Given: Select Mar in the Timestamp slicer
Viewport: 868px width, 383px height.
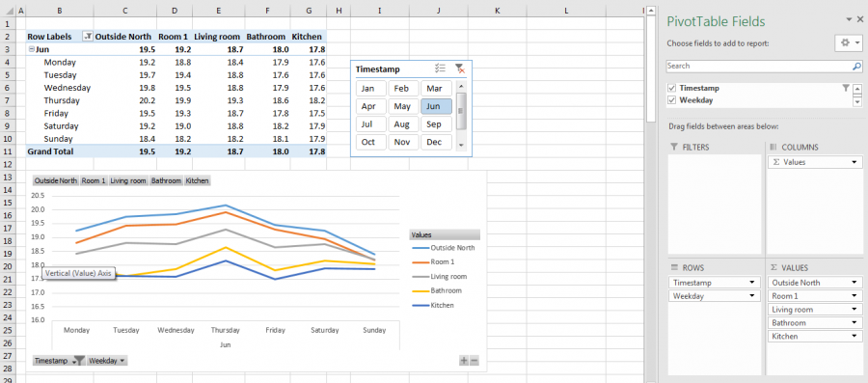Looking at the screenshot, I should point(436,89).
